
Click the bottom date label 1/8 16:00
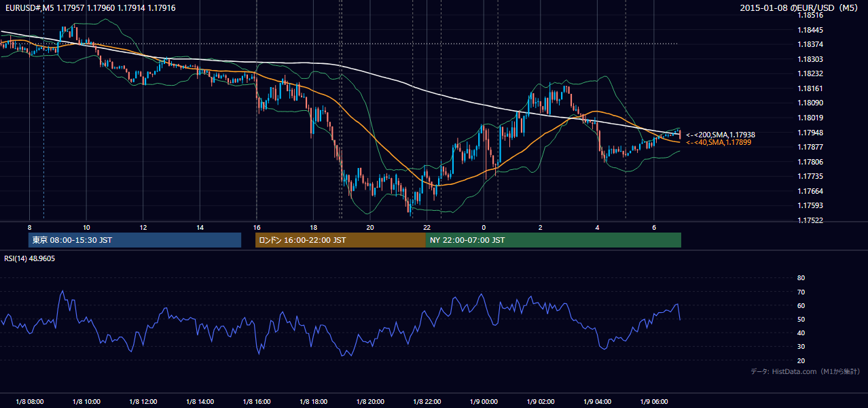coord(257,402)
